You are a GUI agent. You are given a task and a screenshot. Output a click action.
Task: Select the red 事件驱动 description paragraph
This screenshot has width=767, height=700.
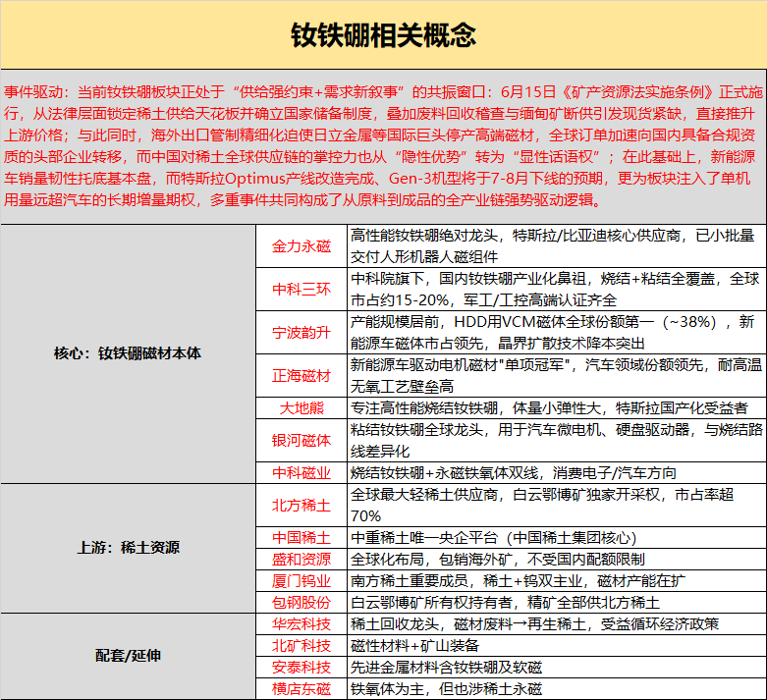[383, 146]
